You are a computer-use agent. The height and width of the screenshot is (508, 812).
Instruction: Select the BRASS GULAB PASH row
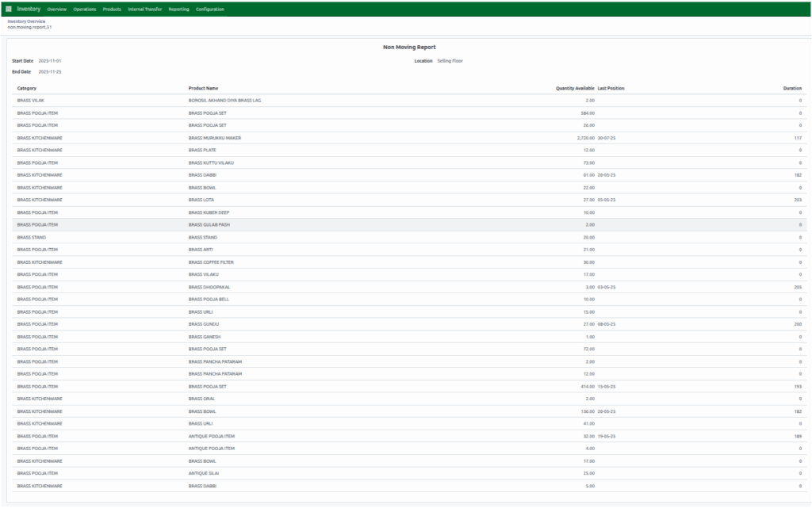(209, 224)
